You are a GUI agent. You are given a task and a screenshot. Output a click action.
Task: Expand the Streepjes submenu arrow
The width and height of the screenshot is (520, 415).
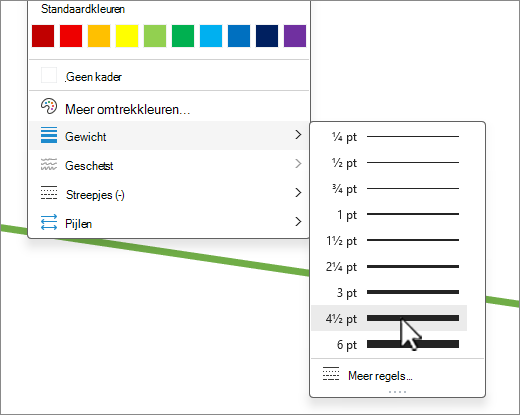click(x=298, y=192)
